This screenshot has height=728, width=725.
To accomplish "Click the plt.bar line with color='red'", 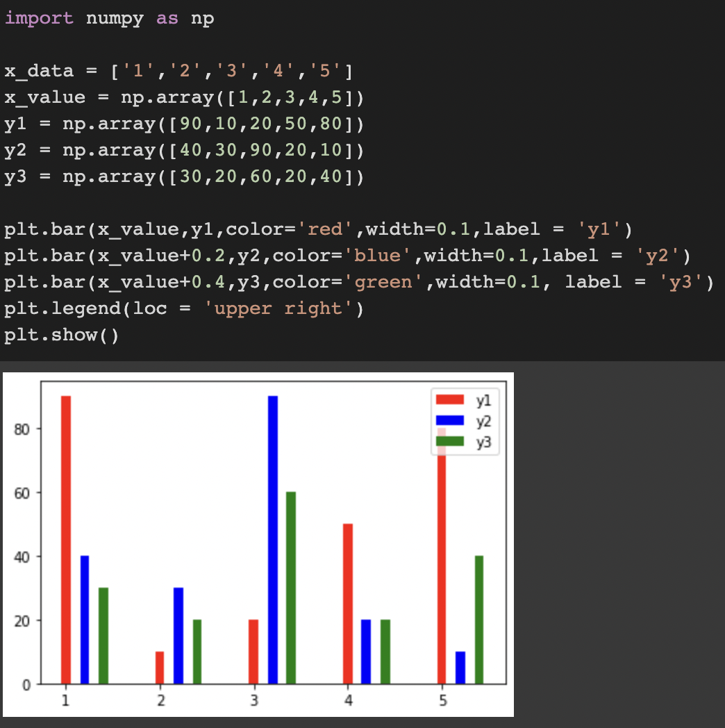I will tap(319, 229).
